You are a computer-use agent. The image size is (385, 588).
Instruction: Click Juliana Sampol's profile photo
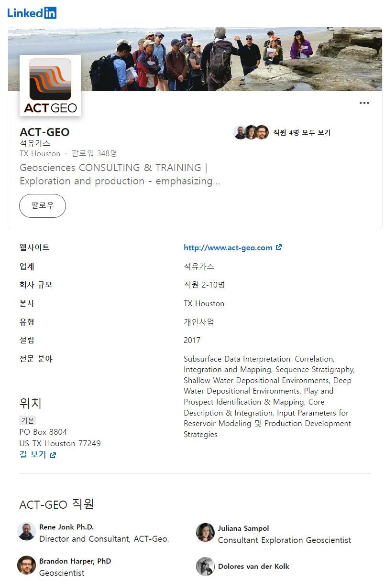click(x=205, y=531)
